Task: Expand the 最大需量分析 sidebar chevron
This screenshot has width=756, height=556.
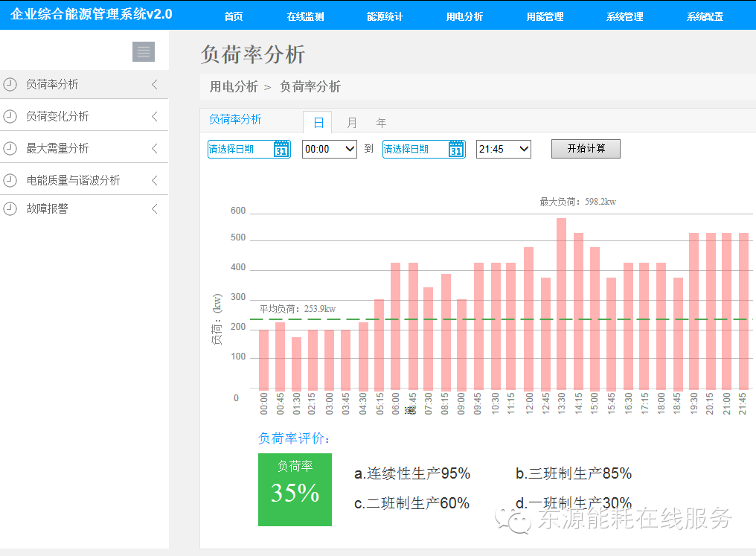Action: (155, 148)
